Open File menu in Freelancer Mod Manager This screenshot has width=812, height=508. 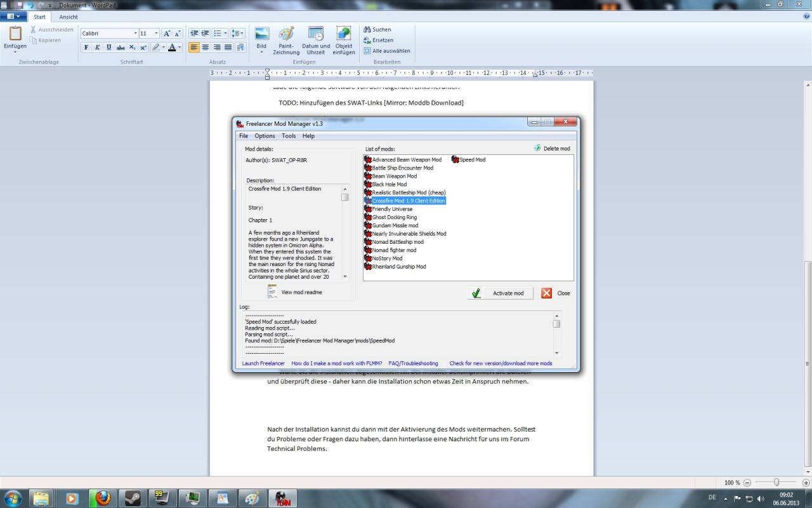point(244,136)
